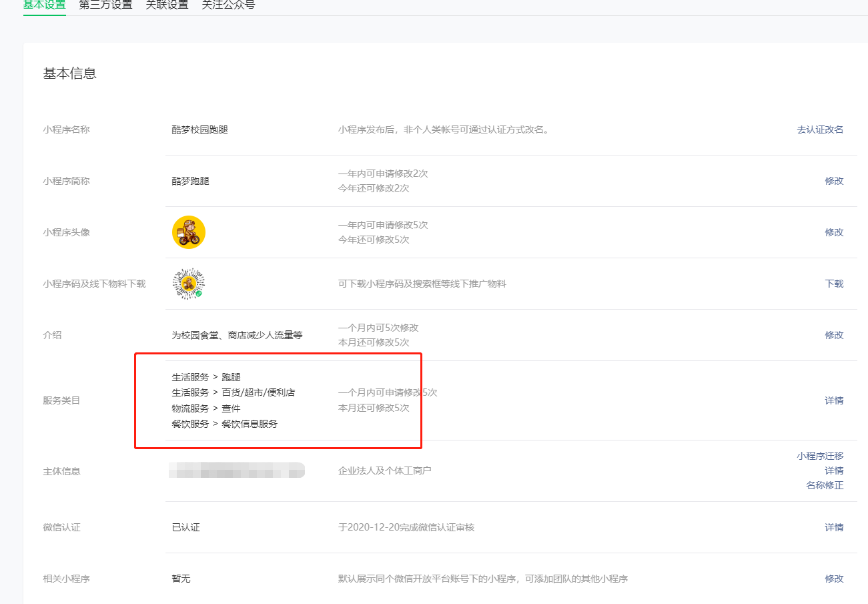Open 详情 for 微信认证 status
The width and height of the screenshot is (868, 604).
click(835, 527)
